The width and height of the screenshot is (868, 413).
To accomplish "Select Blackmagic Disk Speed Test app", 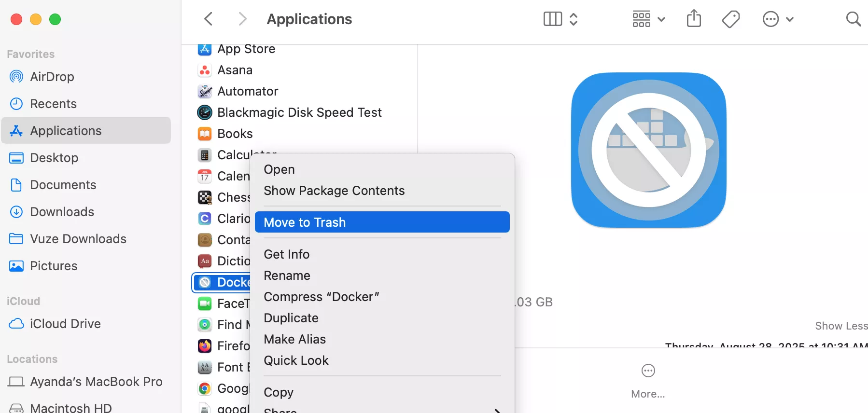I will [299, 112].
